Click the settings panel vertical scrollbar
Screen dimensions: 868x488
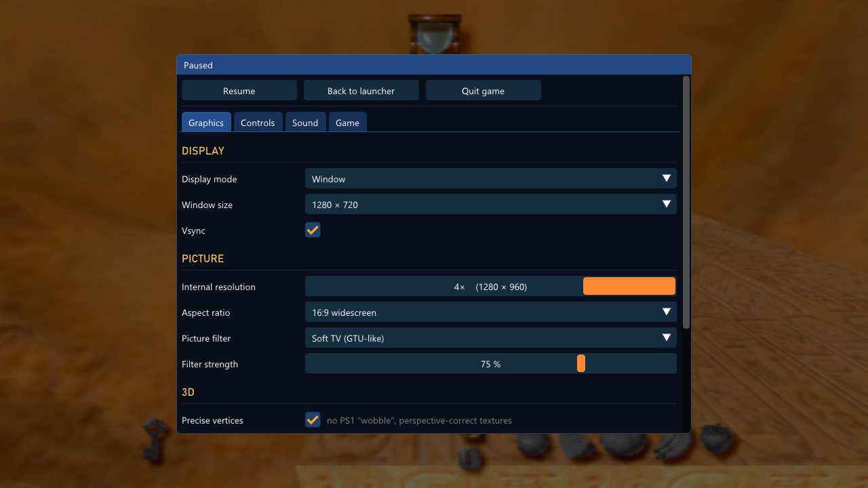click(686, 202)
